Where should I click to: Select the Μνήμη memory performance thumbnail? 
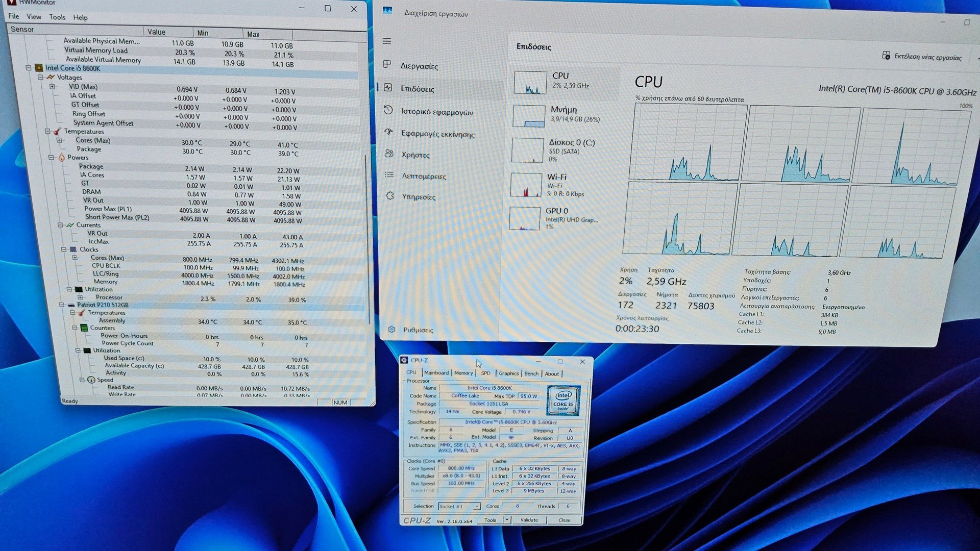click(x=529, y=116)
